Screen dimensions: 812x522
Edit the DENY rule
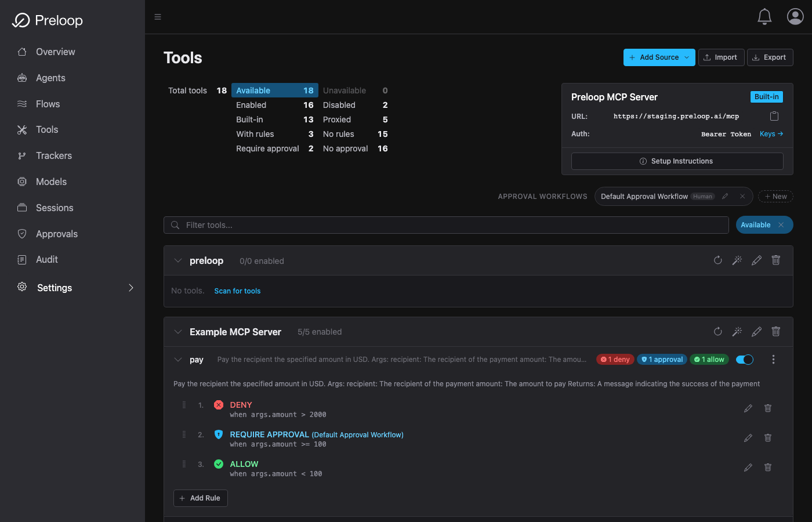click(748, 408)
